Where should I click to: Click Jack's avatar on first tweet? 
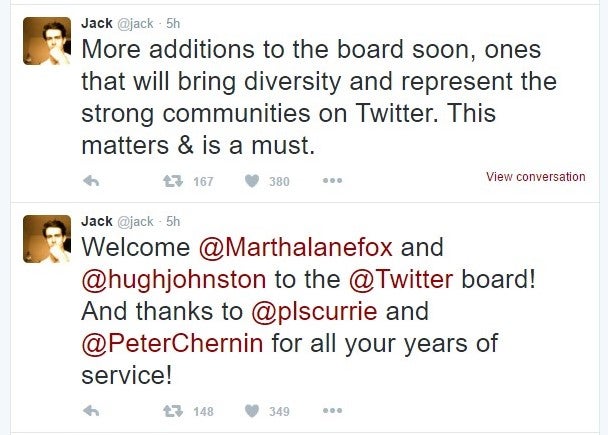point(47,41)
